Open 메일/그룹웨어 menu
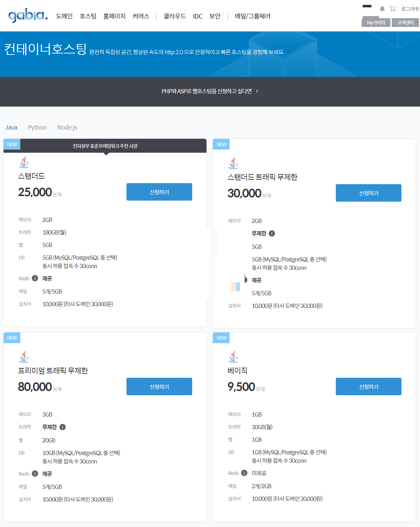The image size is (420, 527). point(253,16)
